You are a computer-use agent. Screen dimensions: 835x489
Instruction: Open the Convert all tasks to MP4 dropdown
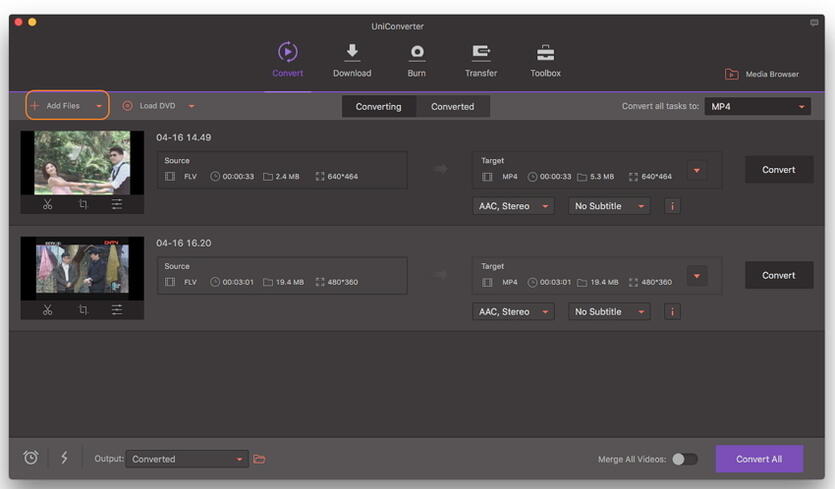758,107
